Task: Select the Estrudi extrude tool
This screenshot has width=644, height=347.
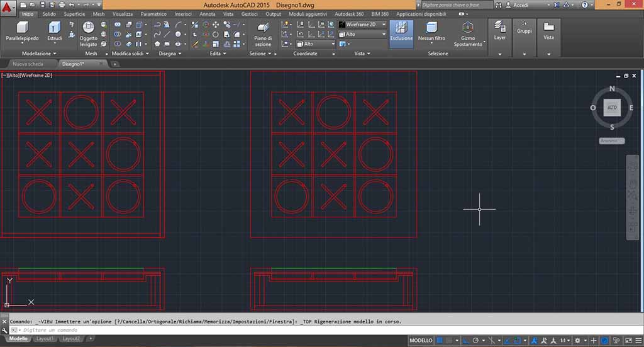Action: pyautogui.click(x=54, y=31)
